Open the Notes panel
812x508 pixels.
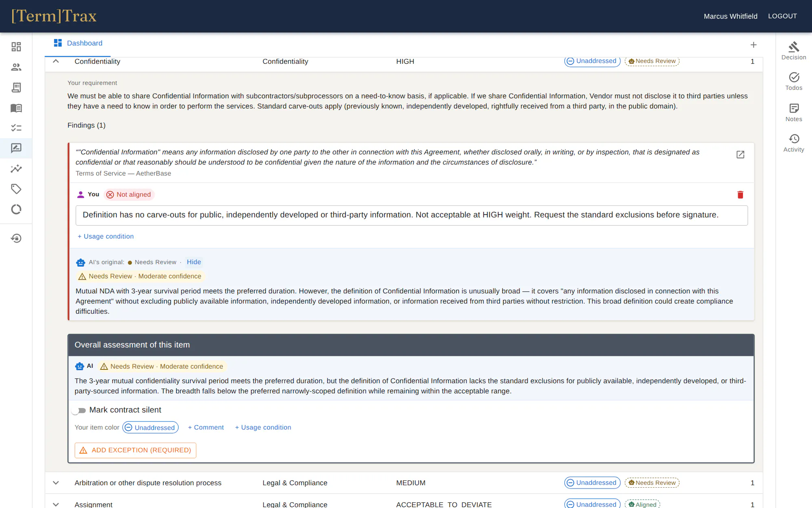pyautogui.click(x=794, y=113)
